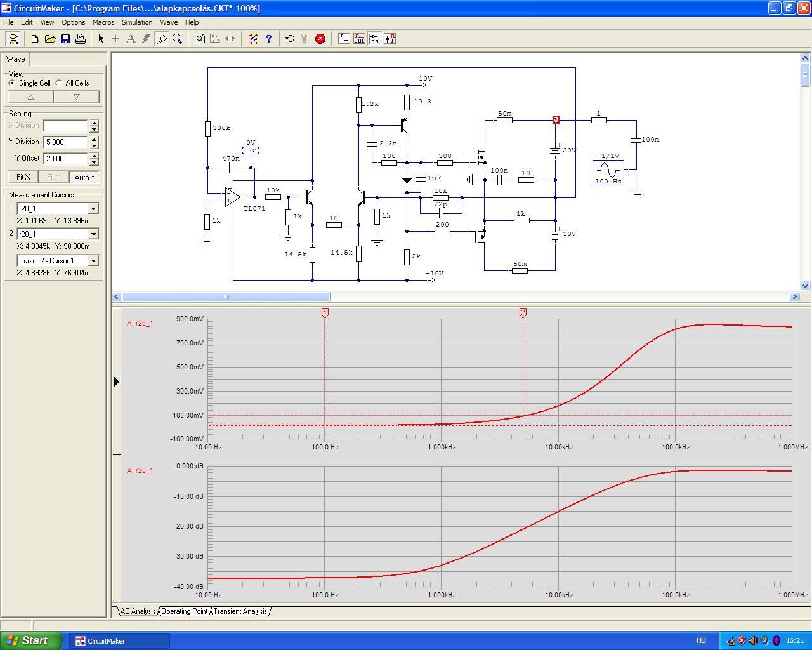The height and width of the screenshot is (650, 812).
Task: Click the Rotate 90 toolbar icon
Action: (215, 39)
